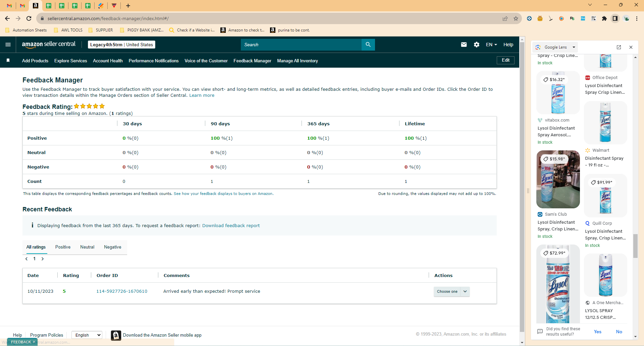Screen dimensions: 644x346
Task: Open a new browser tab
Action: 128,5
